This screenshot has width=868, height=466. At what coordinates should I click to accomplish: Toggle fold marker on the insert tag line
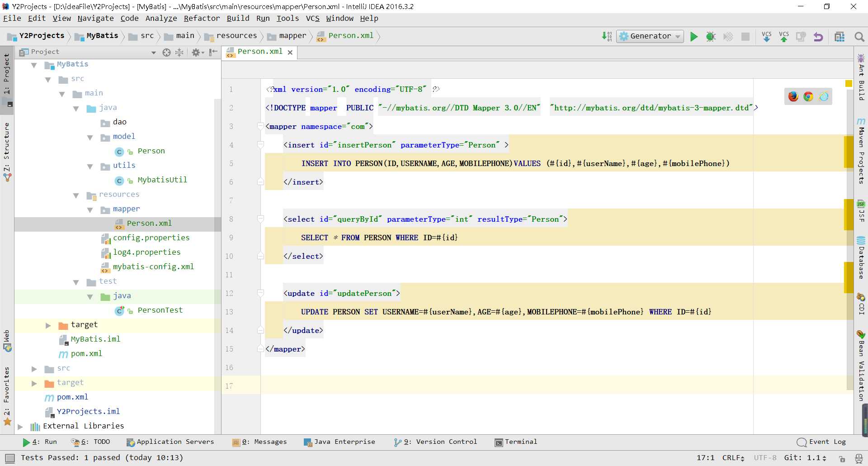(x=260, y=145)
